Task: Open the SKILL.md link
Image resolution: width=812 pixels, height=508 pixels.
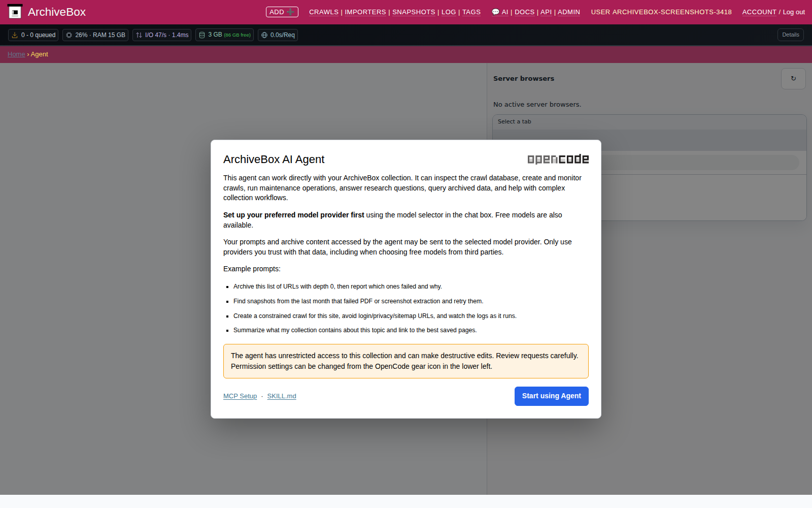Action: coord(282,396)
